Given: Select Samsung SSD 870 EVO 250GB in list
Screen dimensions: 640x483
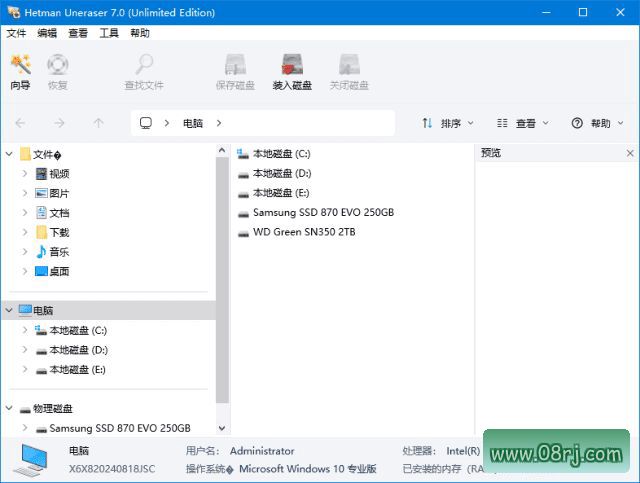Looking at the screenshot, I should 322,213.
